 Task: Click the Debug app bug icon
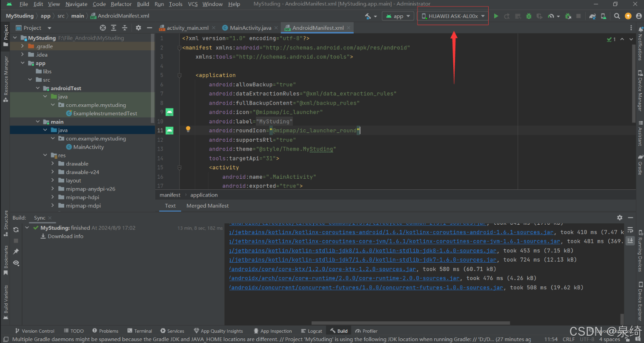529,16
